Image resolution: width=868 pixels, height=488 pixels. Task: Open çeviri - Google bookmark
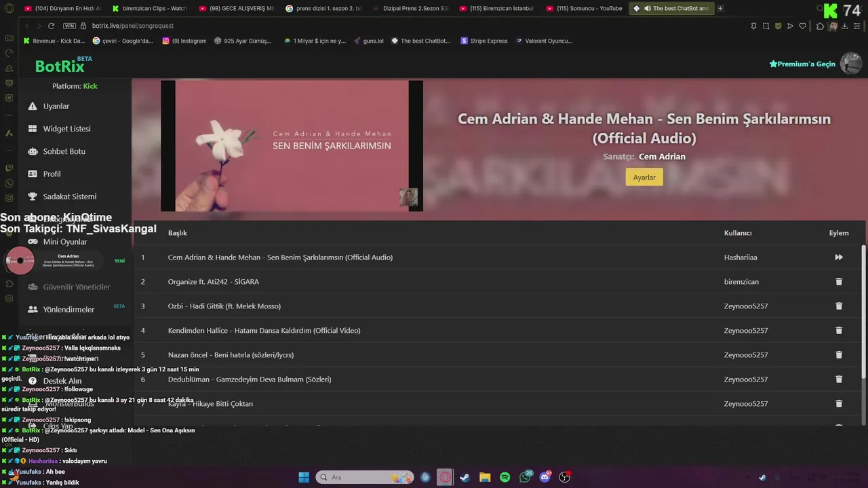[123, 41]
